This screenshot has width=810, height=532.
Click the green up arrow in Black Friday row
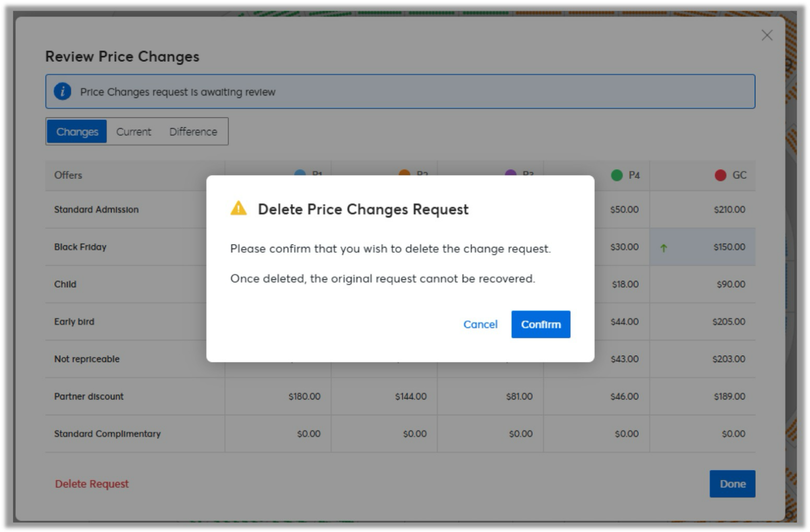(x=663, y=248)
